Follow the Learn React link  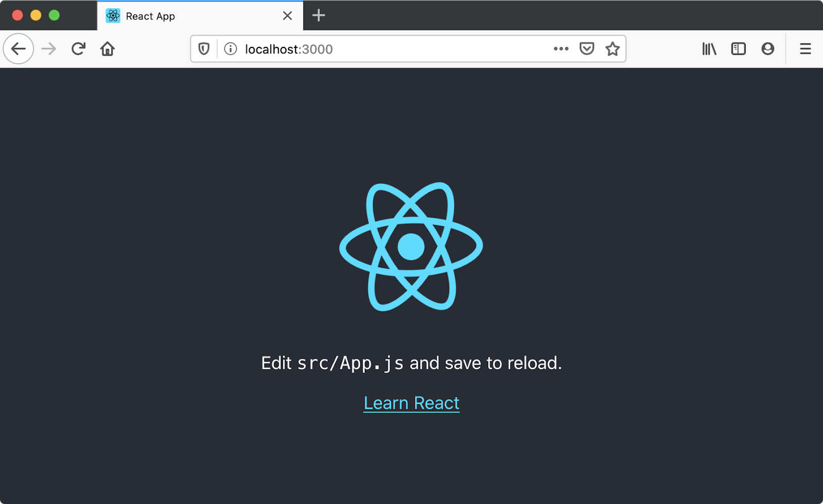click(x=411, y=403)
